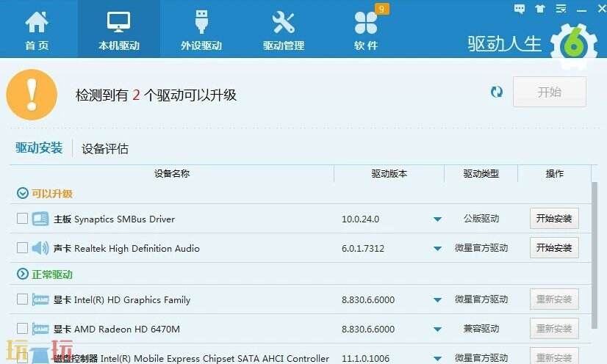The width and height of the screenshot is (607, 364).
Task: Check the Intel(R) HD Graphics Family checkbox
Action: 23,299
